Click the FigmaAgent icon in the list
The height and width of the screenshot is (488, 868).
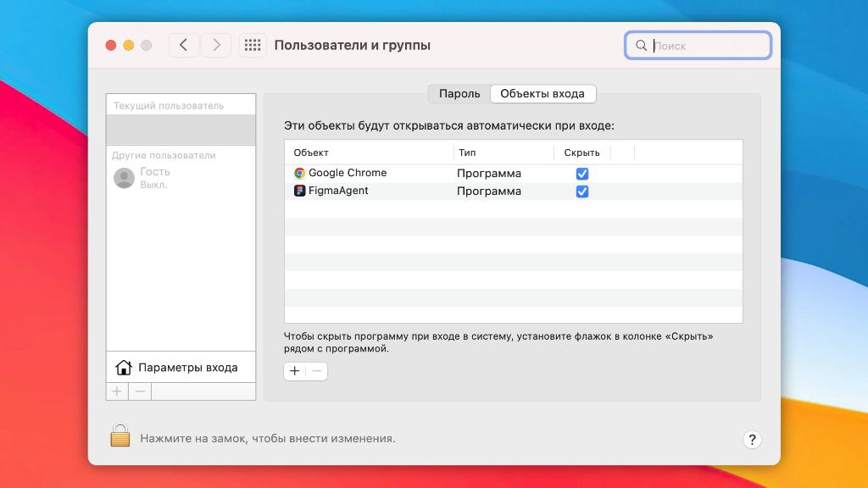click(x=300, y=191)
